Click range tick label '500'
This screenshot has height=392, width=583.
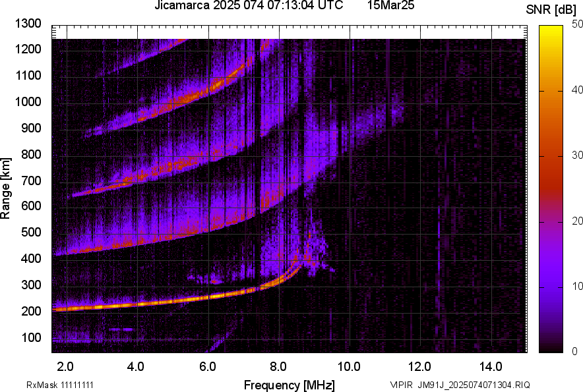pos(31,232)
